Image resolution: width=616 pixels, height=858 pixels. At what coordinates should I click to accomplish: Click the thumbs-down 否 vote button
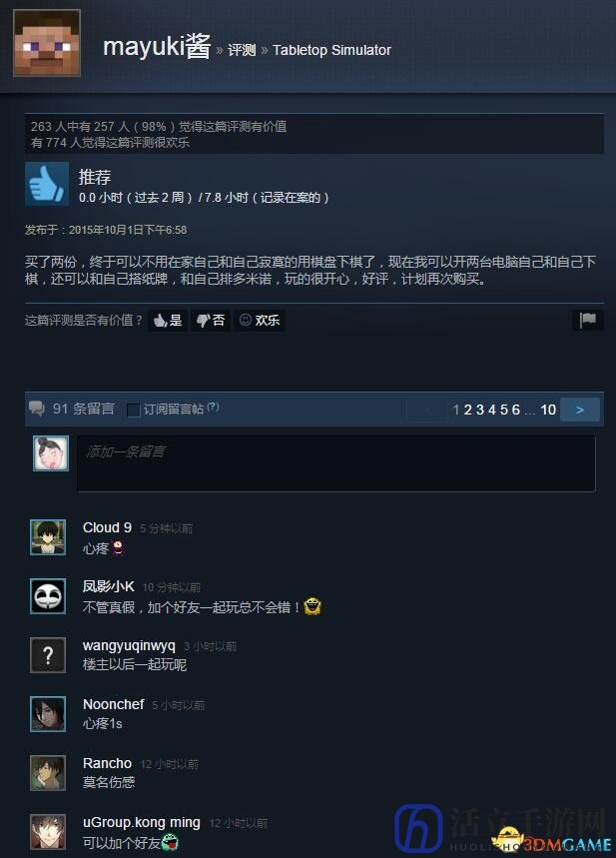(211, 320)
